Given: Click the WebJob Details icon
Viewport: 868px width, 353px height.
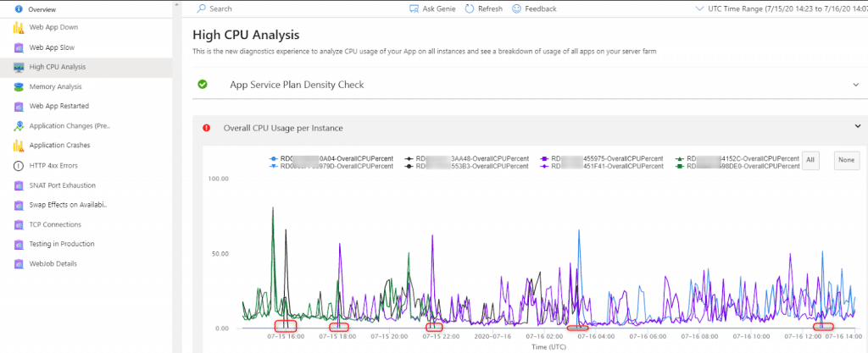Looking at the screenshot, I should click(19, 264).
